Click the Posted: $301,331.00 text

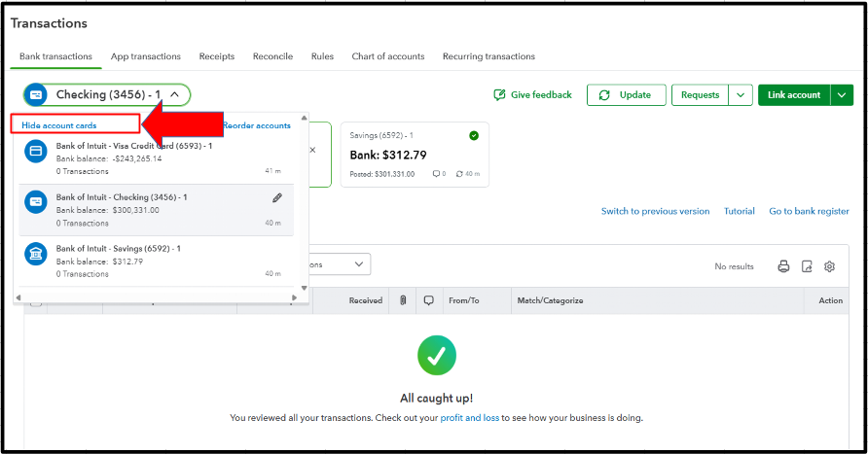click(x=382, y=174)
